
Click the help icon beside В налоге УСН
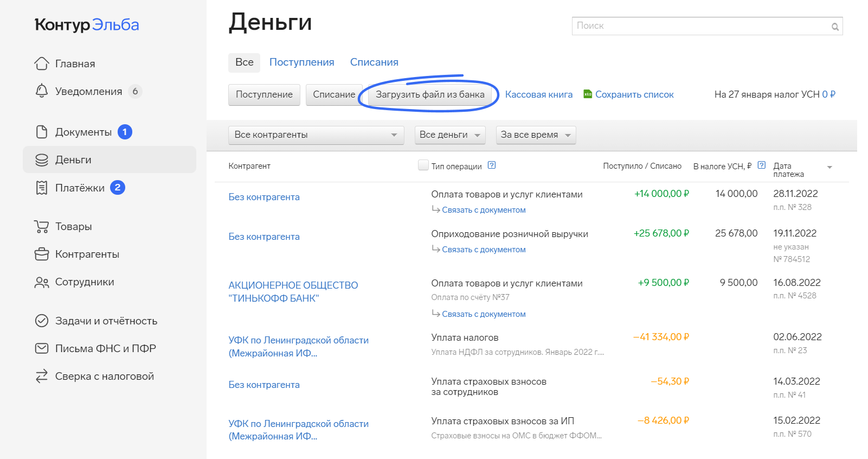click(x=761, y=165)
